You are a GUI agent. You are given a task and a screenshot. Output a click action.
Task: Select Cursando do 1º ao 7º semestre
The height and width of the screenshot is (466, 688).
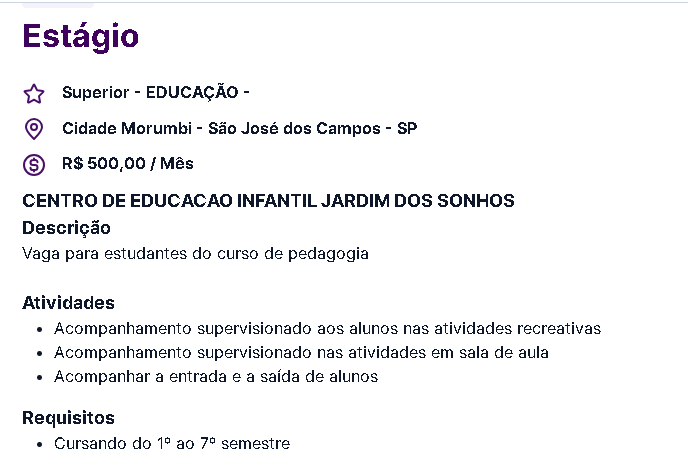point(172,444)
